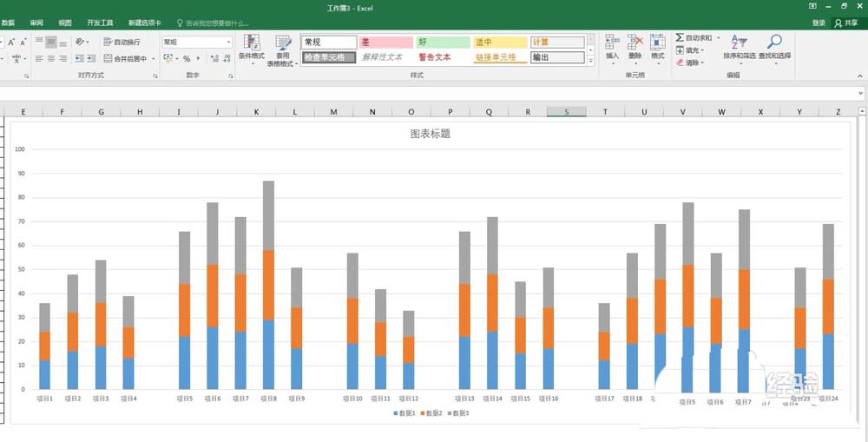This screenshot has width=868, height=442.
Task: Expand the cell styles gallery
Action: [590, 62]
